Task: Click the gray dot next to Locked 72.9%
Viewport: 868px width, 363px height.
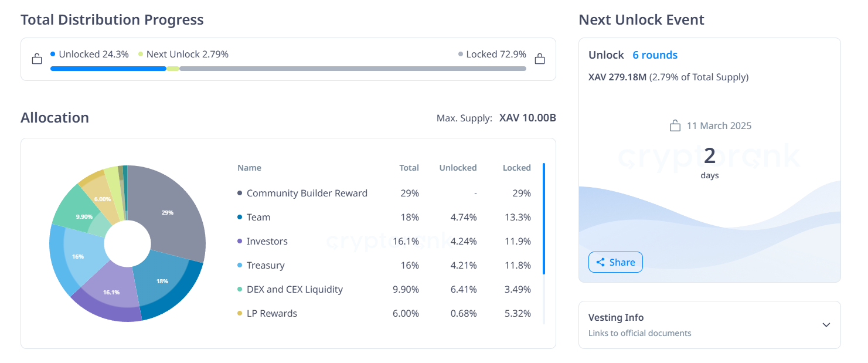Action: click(459, 53)
